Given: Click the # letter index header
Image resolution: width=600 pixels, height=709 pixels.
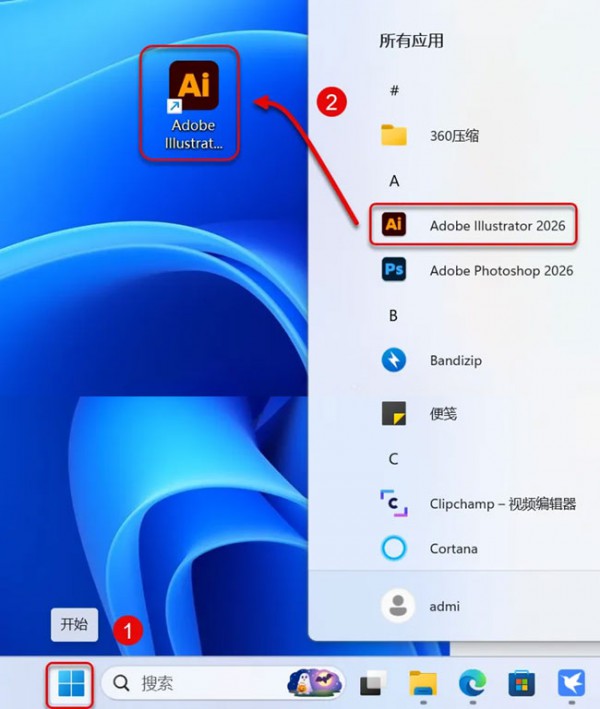Looking at the screenshot, I should (394, 90).
